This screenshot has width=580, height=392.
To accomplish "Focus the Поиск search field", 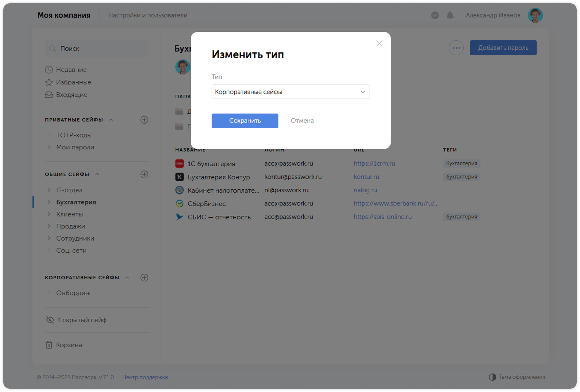I will (x=97, y=49).
